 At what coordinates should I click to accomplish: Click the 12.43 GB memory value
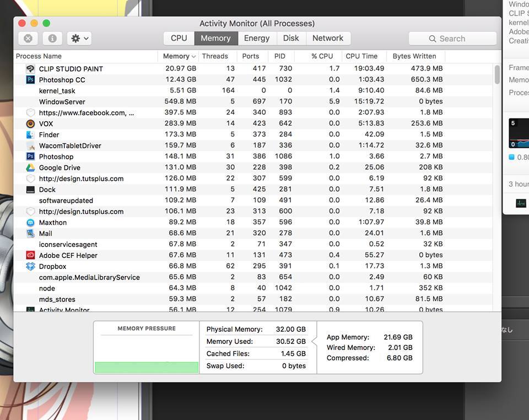[x=181, y=79]
